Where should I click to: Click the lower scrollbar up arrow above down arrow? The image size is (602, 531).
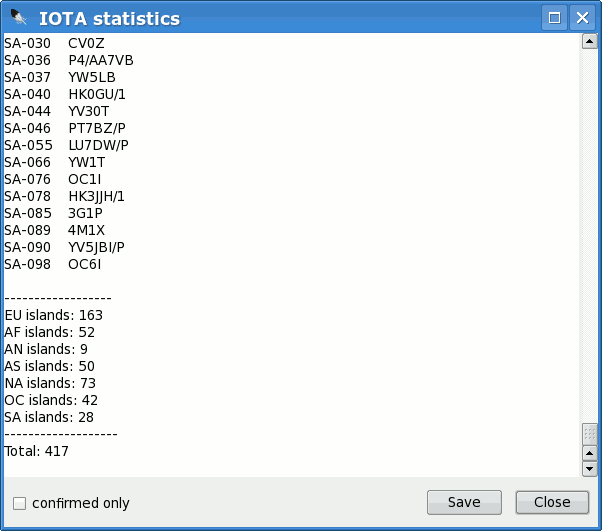(589, 453)
